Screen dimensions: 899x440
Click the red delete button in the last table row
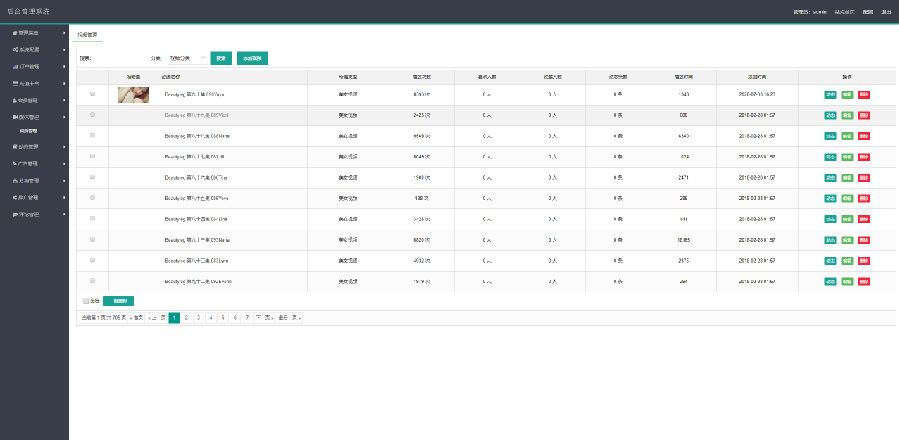pyautogui.click(x=863, y=282)
